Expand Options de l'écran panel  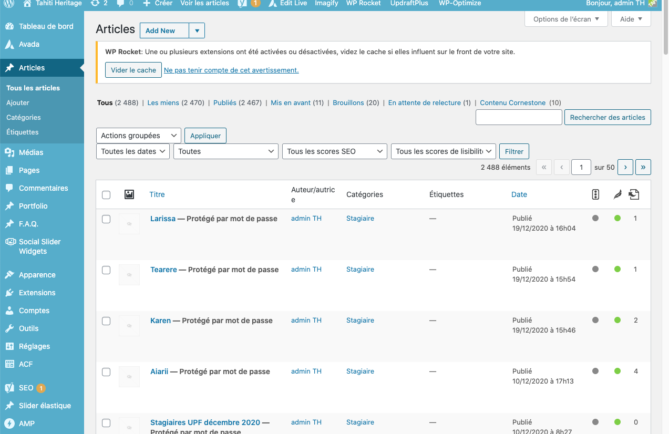tap(566, 19)
